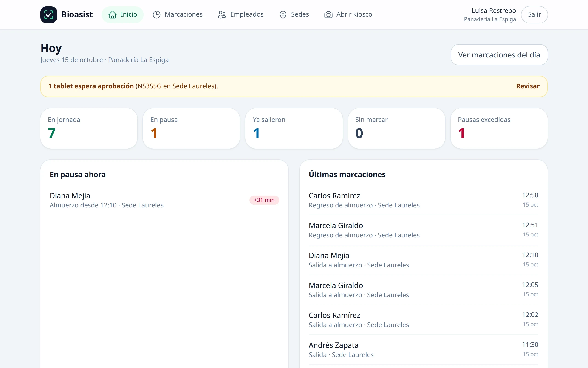588x368 pixels.
Task: Click the location pin icon beside Sedes
Action: pyautogui.click(x=283, y=14)
